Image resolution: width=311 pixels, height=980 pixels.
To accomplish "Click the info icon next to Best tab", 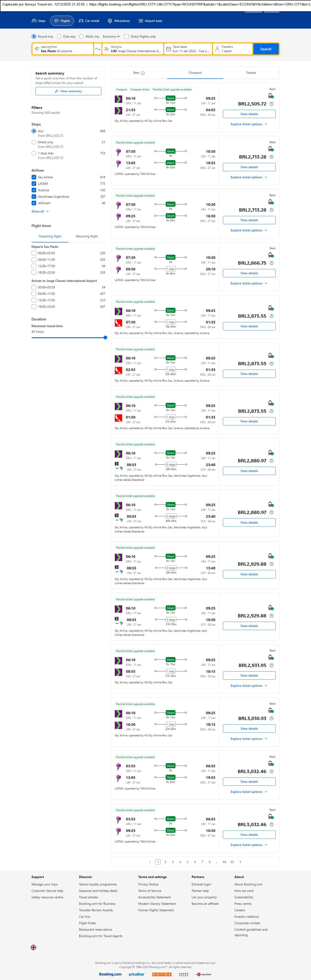I will click(143, 73).
